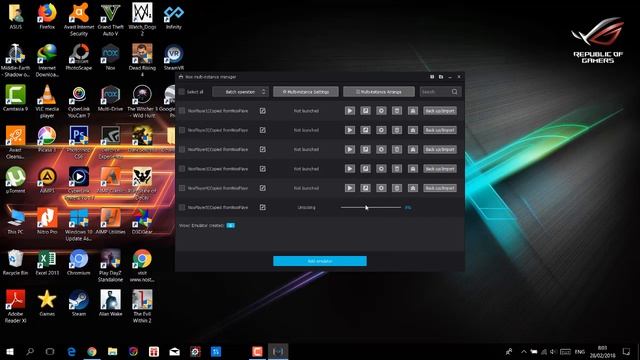Image resolution: width=640 pixels, height=360 pixels.
Task: Open settings gear for the first instance row
Action: (381, 111)
